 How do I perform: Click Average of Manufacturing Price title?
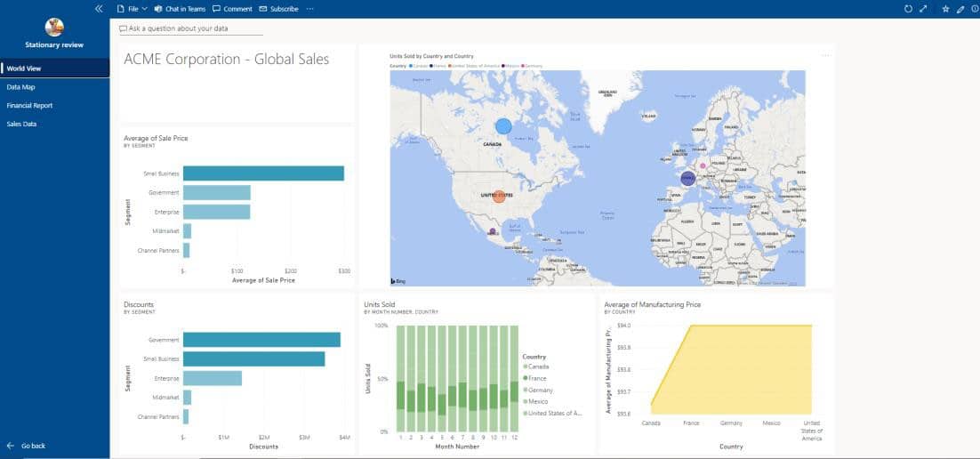653,304
